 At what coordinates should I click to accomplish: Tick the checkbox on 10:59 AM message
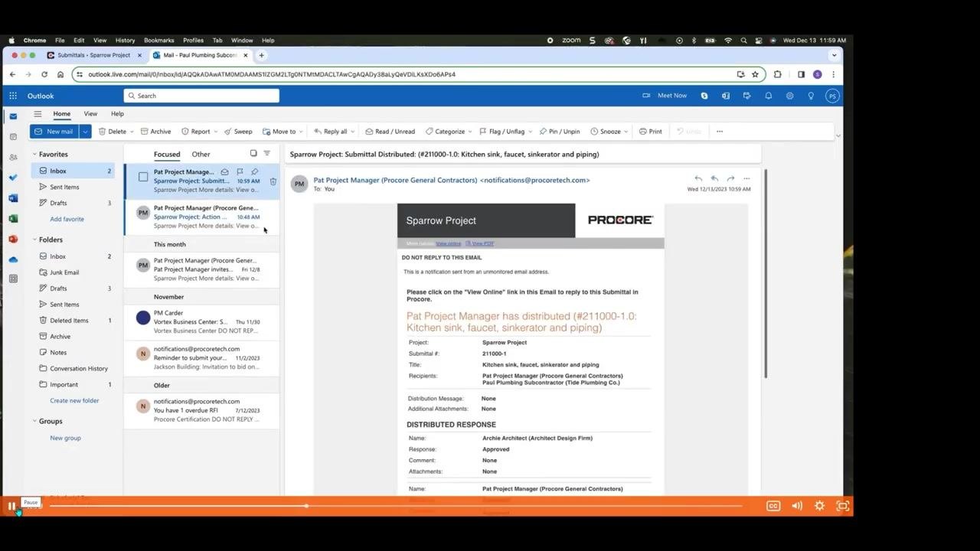pyautogui.click(x=143, y=177)
